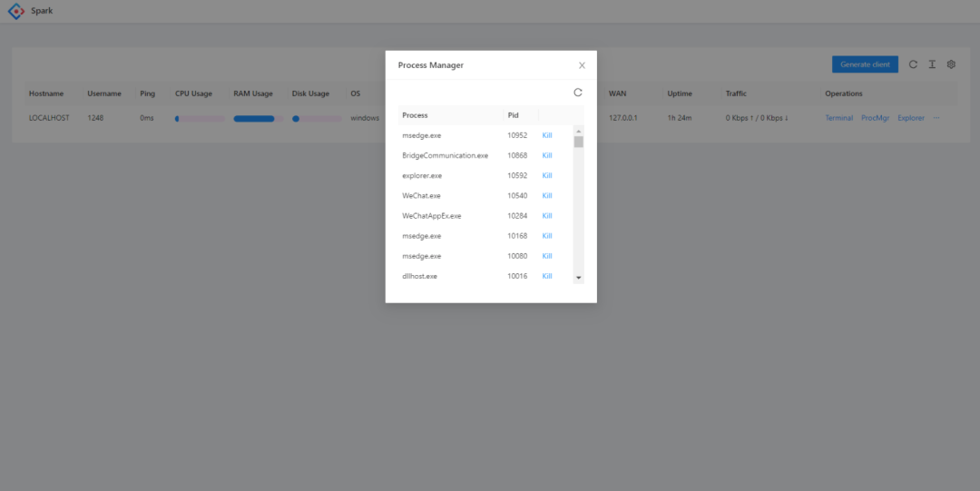
Task: Select the LOCALHOST hostname cell
Action: click(49, 118)
